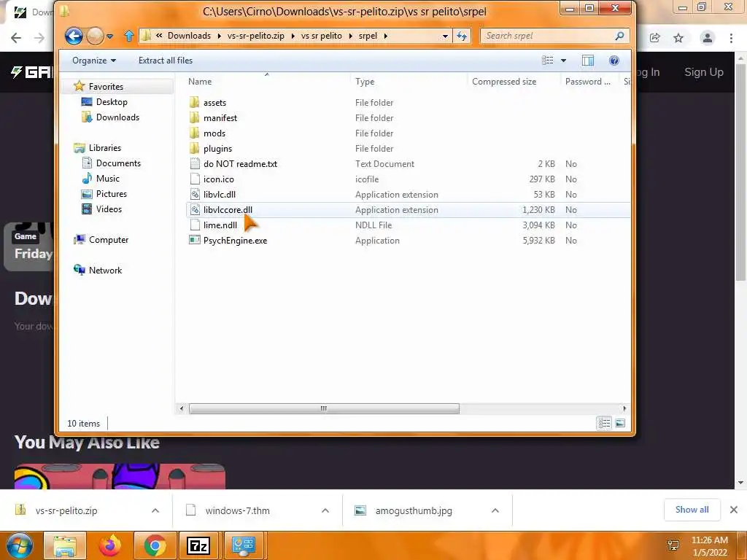
Task: Click Chrome back arrow
Action: (16, 38)
